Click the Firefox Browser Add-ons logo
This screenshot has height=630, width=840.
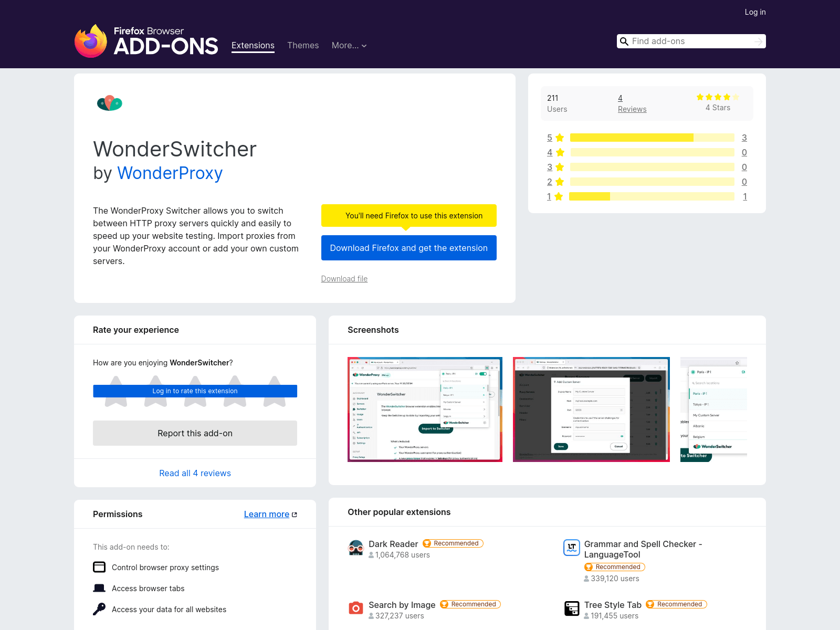coord(146,41)
